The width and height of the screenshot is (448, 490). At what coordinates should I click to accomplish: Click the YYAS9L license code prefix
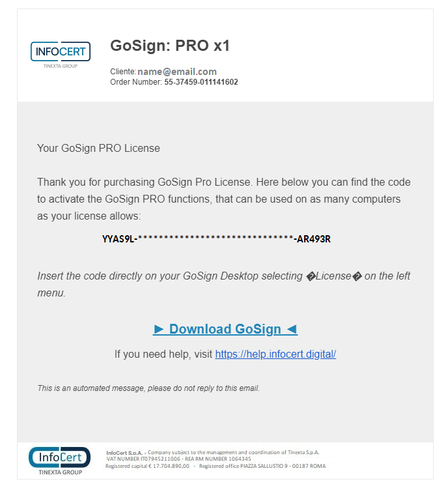click(118, 239)
